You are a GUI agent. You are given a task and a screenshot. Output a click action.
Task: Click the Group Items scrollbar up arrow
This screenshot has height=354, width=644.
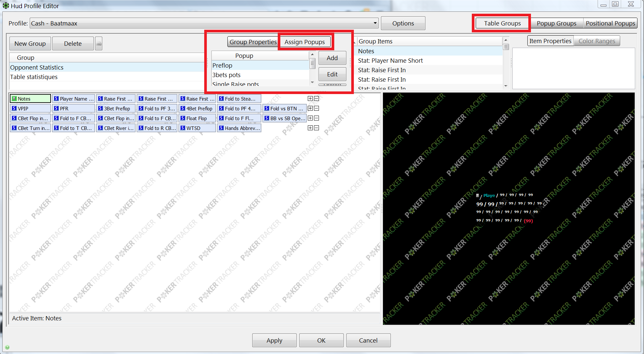(x=506, y=40)
